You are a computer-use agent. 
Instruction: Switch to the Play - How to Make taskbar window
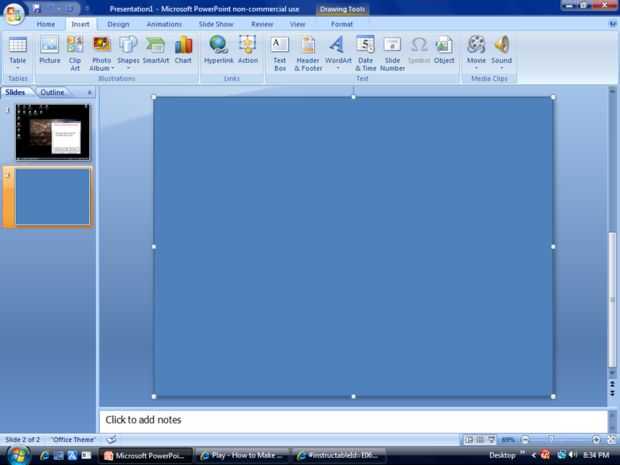click(242, 456)
